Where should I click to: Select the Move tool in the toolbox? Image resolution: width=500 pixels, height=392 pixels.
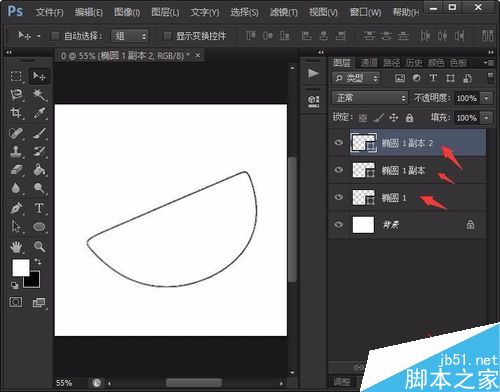click(39, 76)
